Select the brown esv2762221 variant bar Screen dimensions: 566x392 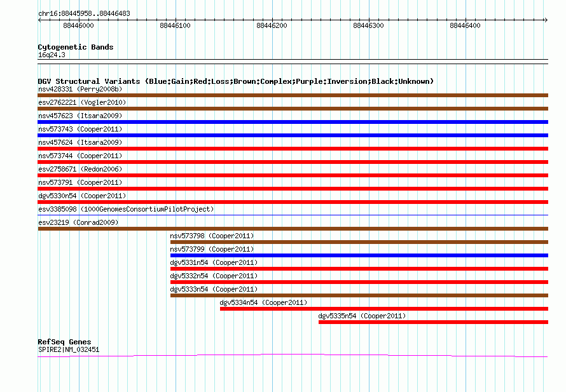(x=293, y=109)
